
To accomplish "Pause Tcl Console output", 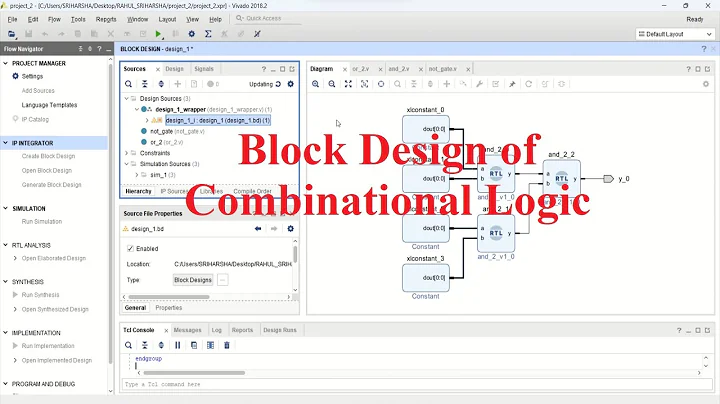I will click(x=178, y=345).
